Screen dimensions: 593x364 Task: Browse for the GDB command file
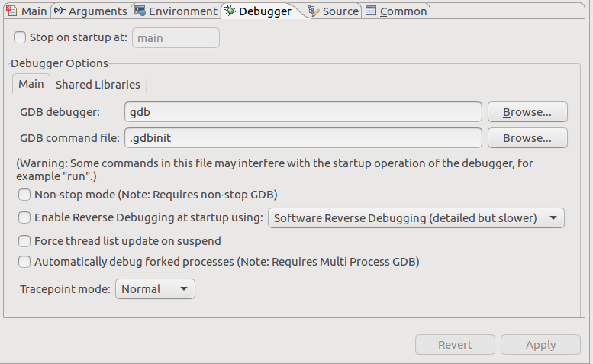[x=527, y=138]
